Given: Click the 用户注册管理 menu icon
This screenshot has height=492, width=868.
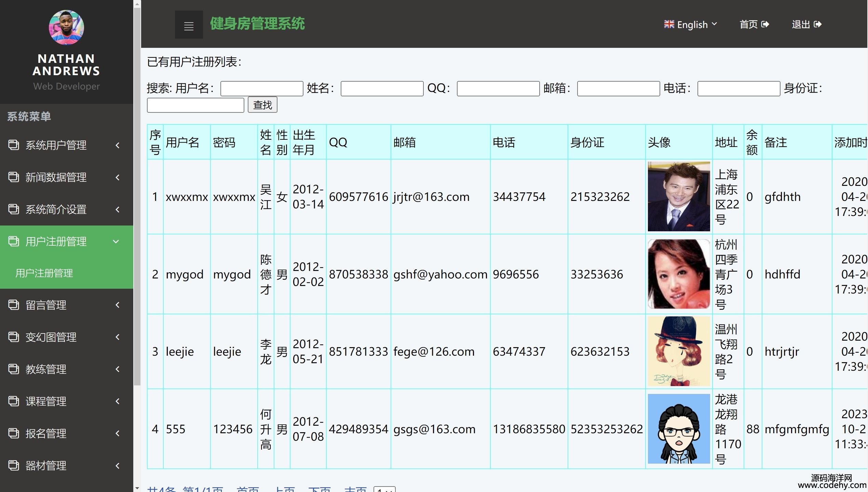Looking at the screenshot, I should [14, 241].
